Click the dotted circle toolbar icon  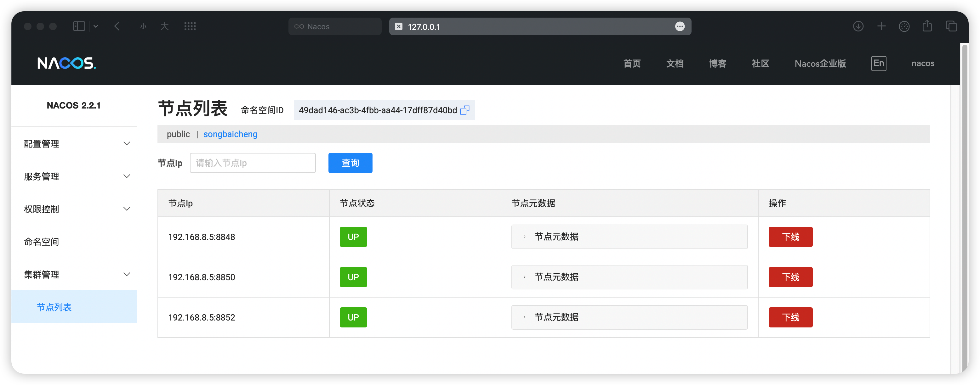point(904,26)
